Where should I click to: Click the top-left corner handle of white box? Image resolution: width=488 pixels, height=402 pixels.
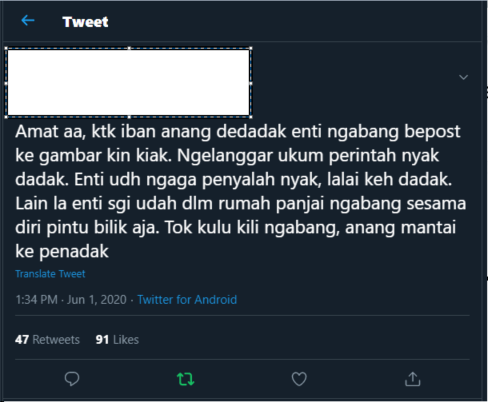pos(6,48)
